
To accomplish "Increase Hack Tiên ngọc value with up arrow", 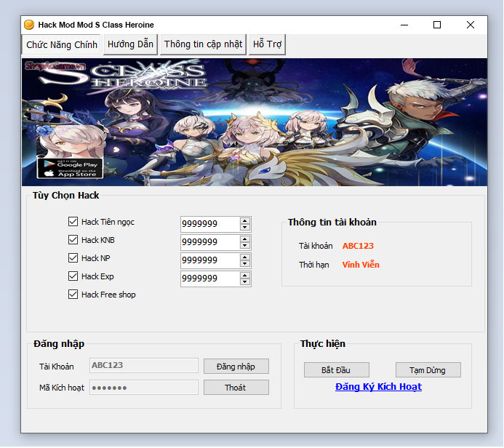I will (245, 221).
